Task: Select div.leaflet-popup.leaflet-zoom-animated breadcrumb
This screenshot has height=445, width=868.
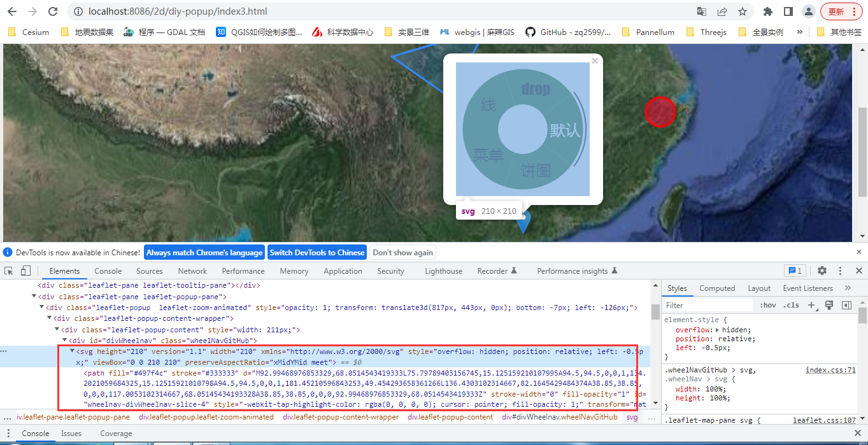Action: pyautogui.click(x=206, y=417)
